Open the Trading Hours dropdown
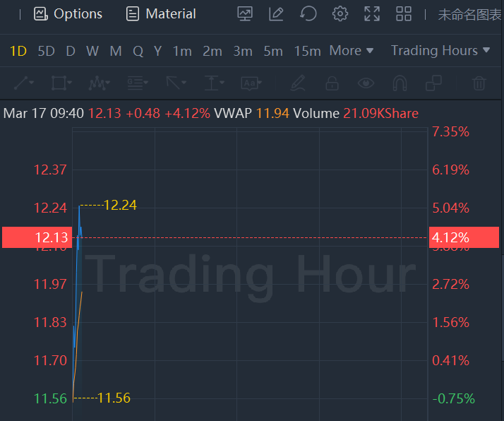The height and width of the screenshot is (421, 504). click(x=440, y=51)
